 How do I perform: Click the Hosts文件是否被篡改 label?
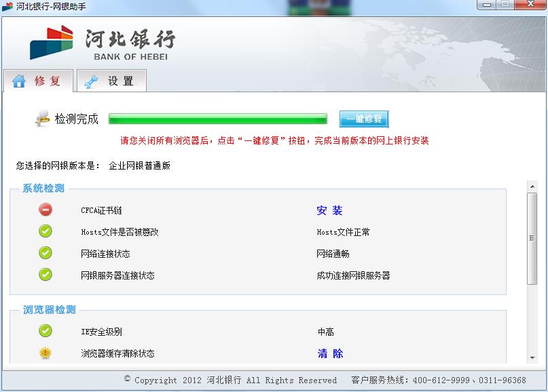tap(120, 232)
